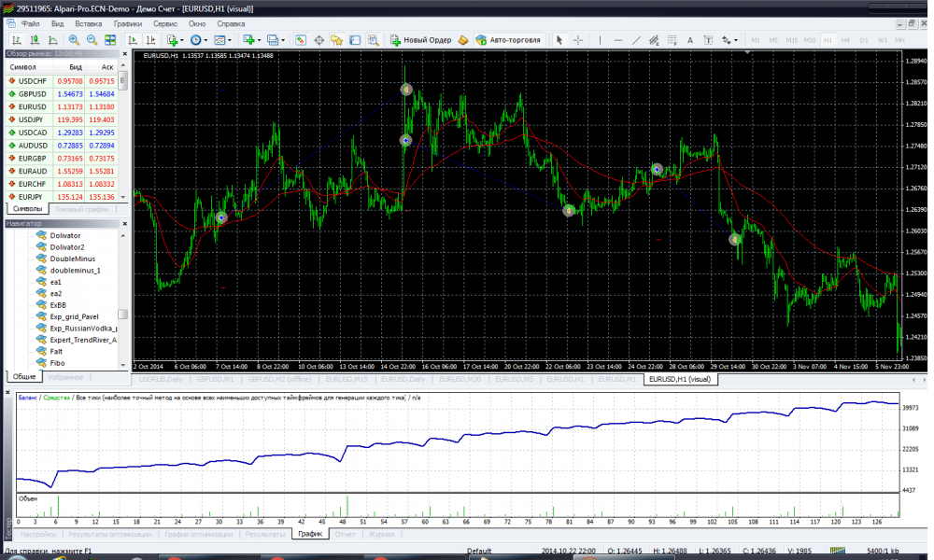This screenshot has height=560, width=934.
Task: Toggle the Navigator panel icon
Action: coord(336,40)
